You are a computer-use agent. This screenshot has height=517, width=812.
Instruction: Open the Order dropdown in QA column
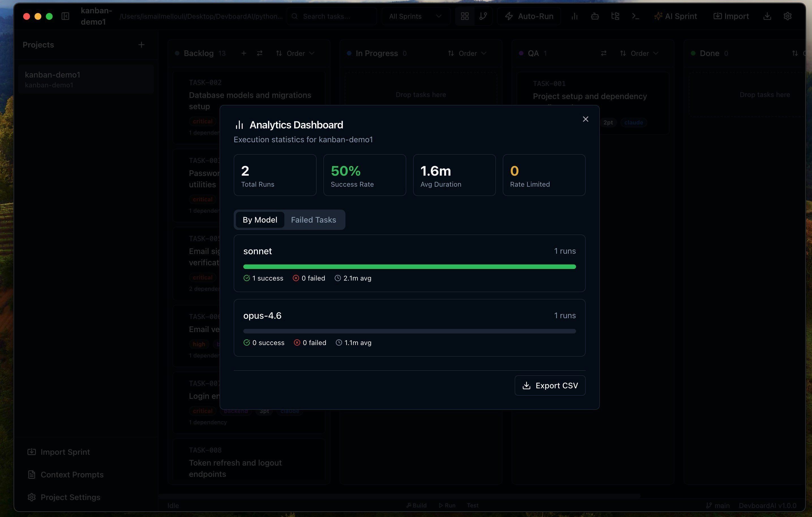[x=639, y=53]
